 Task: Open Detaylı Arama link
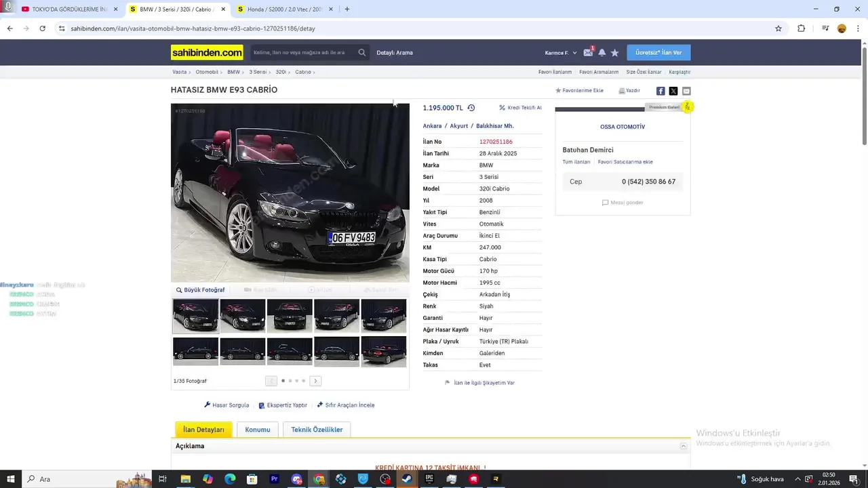coord(395,53)
